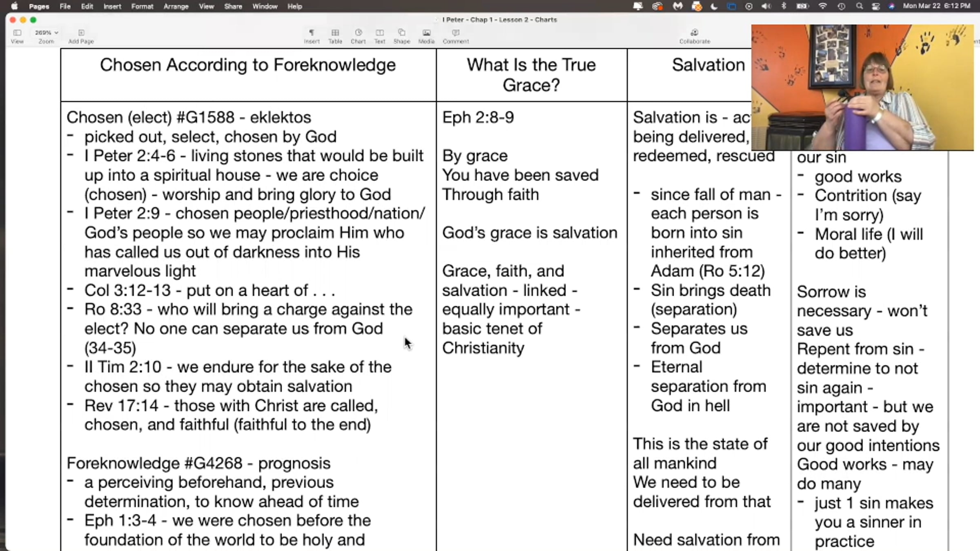The width and height of the screenshot is (980, 551).
Task: Click the webcam video thumbnail of the presenter
Action: pyautogui.click(x=862, y=87)
